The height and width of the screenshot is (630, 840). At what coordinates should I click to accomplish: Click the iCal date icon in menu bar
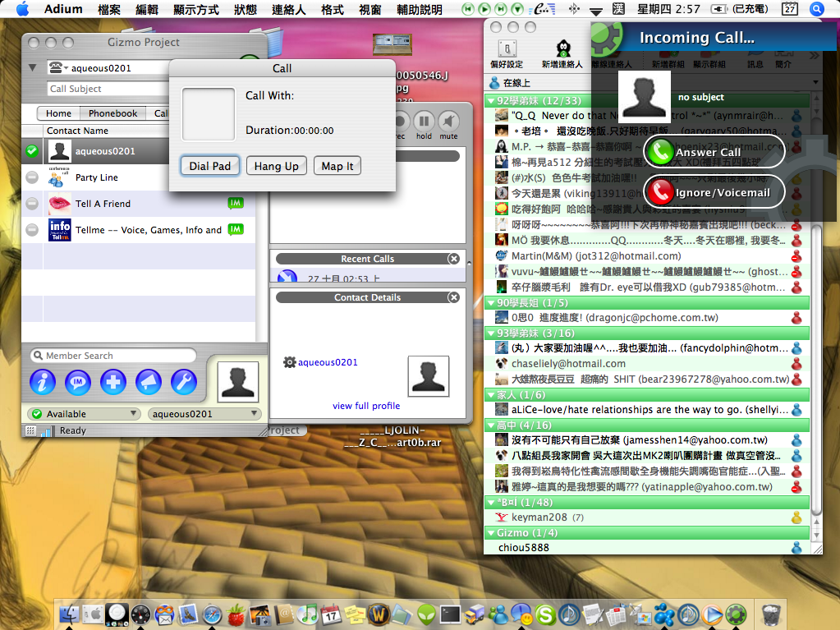(790, 8)
